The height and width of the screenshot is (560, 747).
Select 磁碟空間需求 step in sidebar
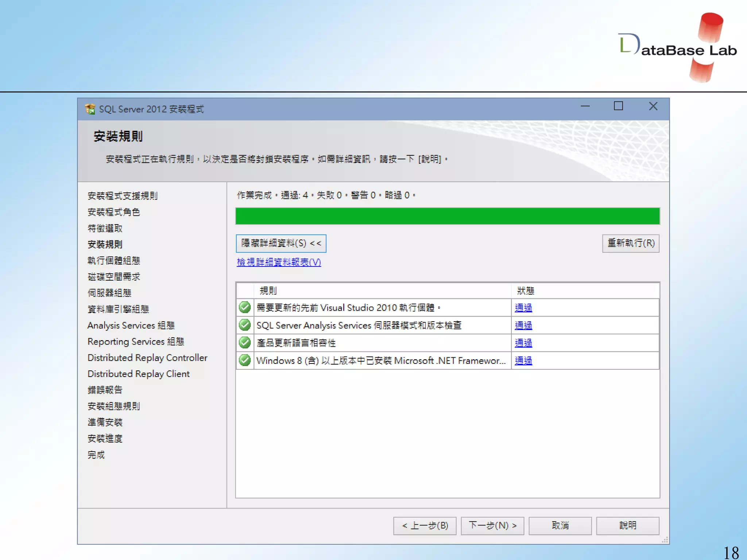pyautogui.click(x=114, y=277)
